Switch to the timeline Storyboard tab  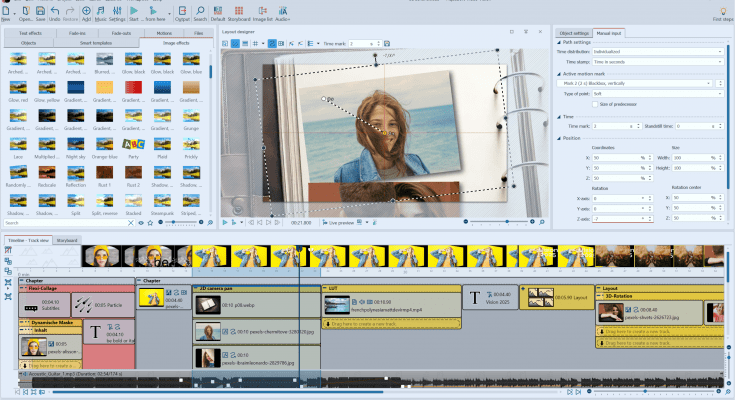click(x=67, y=240)
